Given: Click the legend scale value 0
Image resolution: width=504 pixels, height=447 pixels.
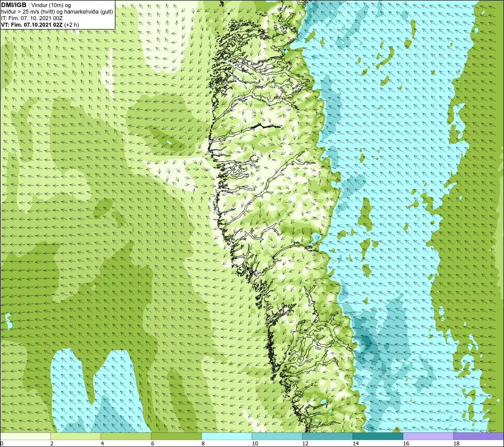Looking at the screenshot, I should (x=2, y=443).
